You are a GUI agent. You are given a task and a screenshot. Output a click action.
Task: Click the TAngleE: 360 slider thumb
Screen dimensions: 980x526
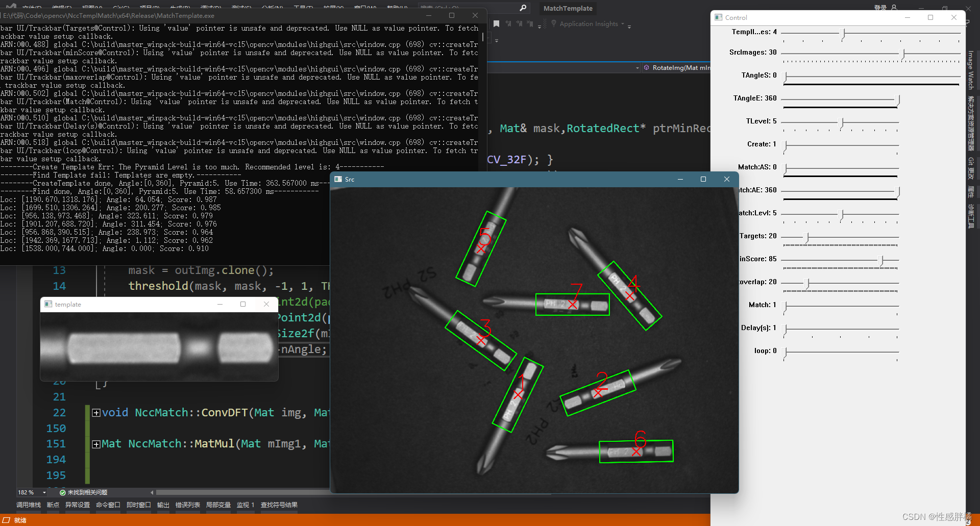[x=898, y=100]
